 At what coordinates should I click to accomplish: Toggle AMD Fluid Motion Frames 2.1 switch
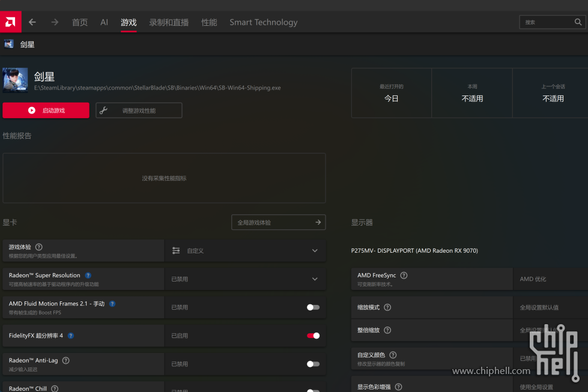(313, 307)
